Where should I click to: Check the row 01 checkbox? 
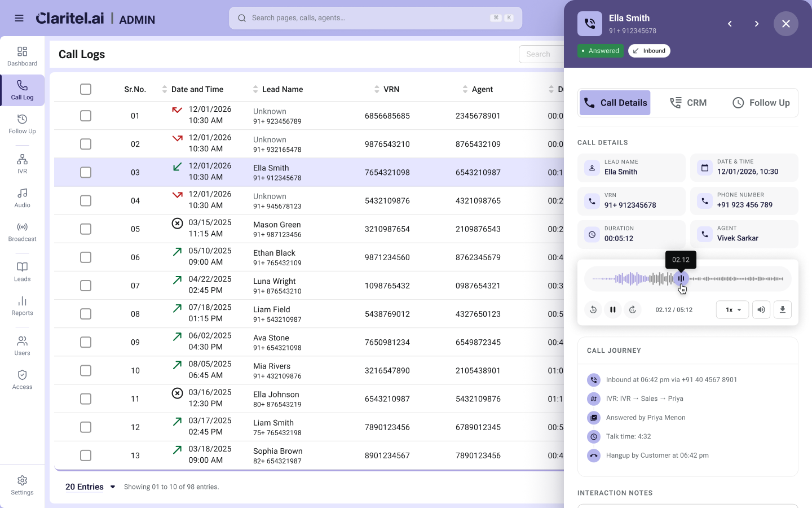(86, 116)
